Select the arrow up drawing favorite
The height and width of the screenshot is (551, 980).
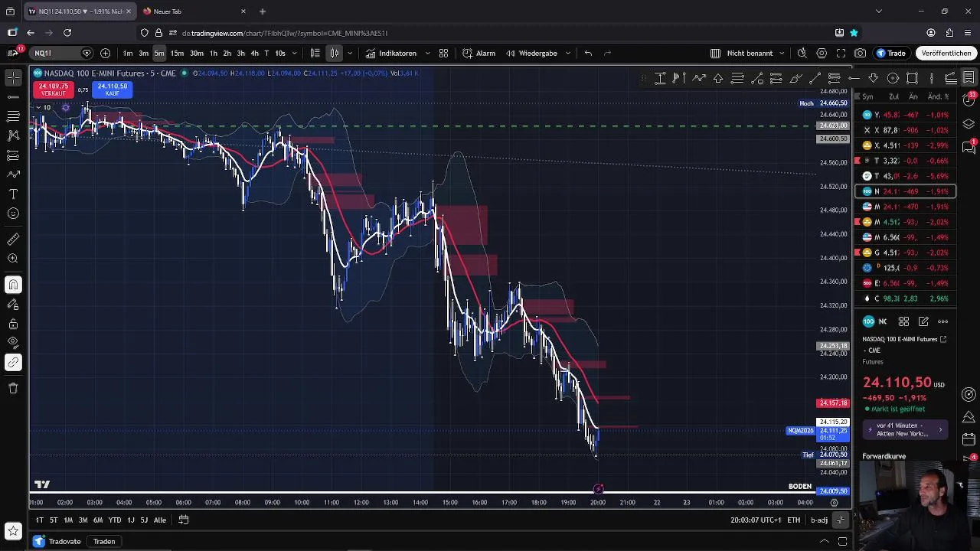[x=718, y=78]
